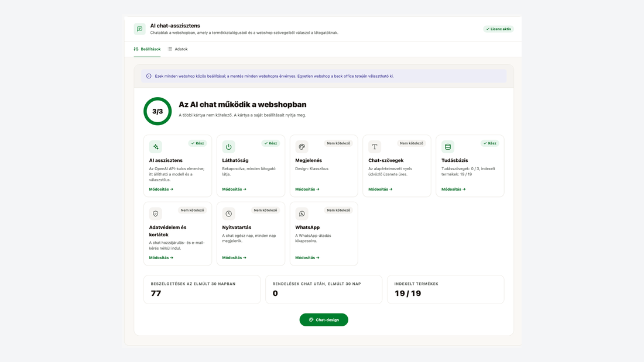Click Nem kötelező badge on Adatvédelem card
This screenshot has height=362, width=644.
click(192, 210)
